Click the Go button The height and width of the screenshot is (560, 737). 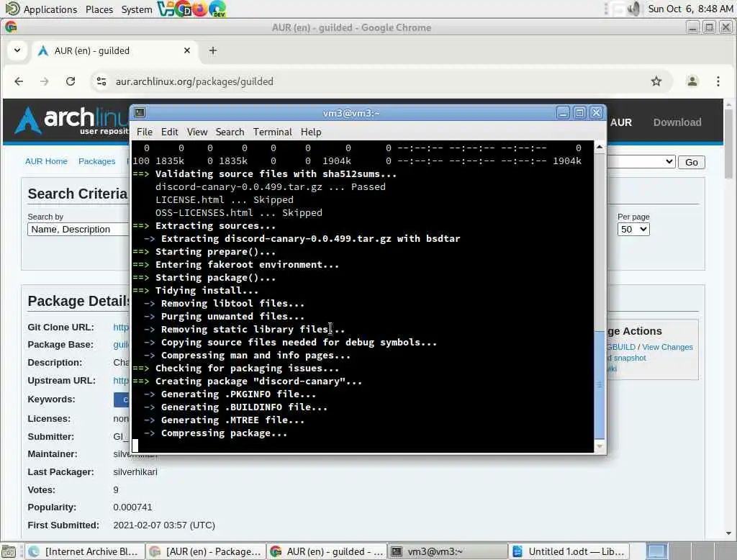pos(691,162)
